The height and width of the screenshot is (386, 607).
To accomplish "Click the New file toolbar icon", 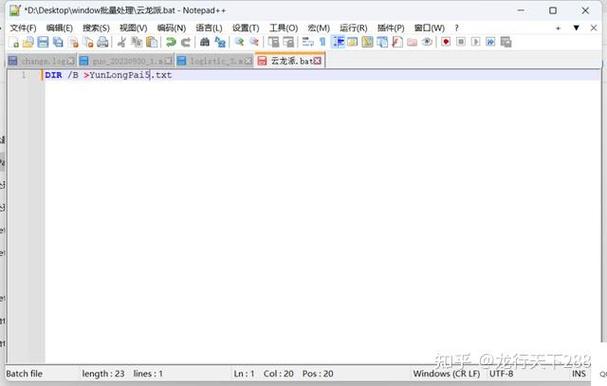I will [14, 42].
